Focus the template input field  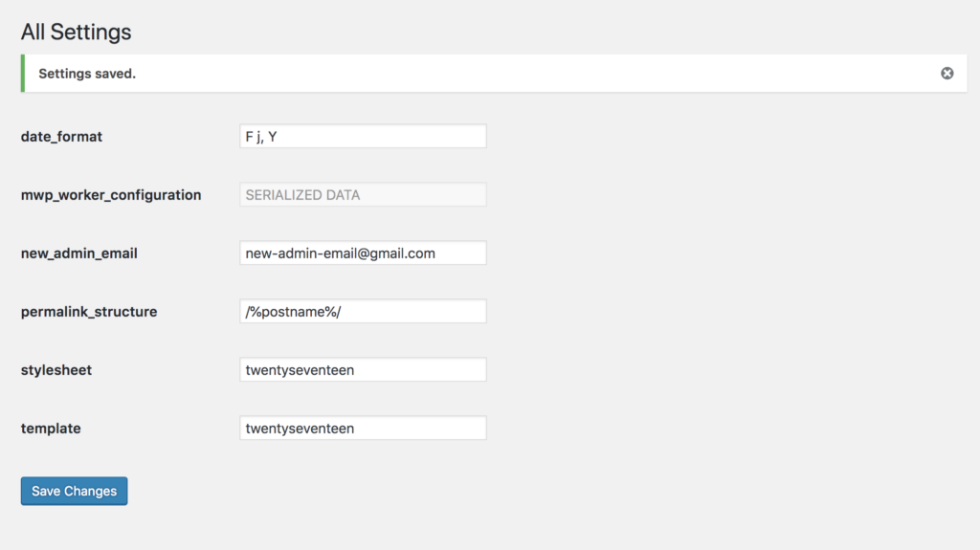coord(363,429)
